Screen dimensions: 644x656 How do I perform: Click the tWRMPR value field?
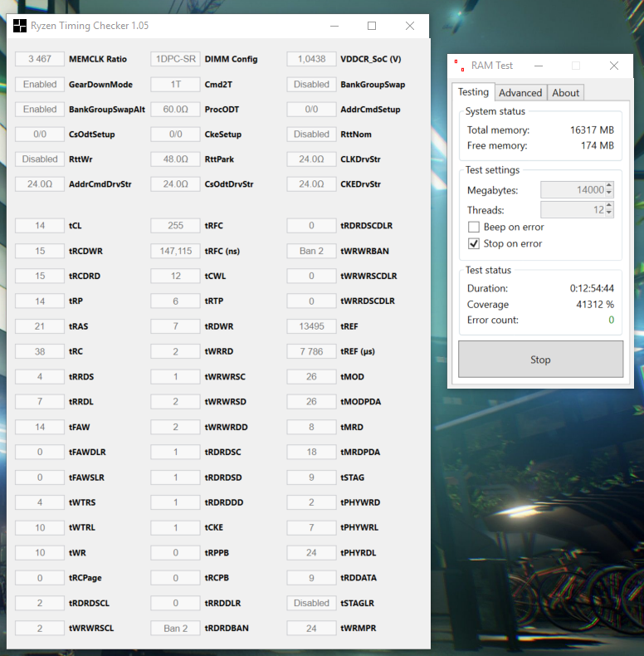[311, 629]
